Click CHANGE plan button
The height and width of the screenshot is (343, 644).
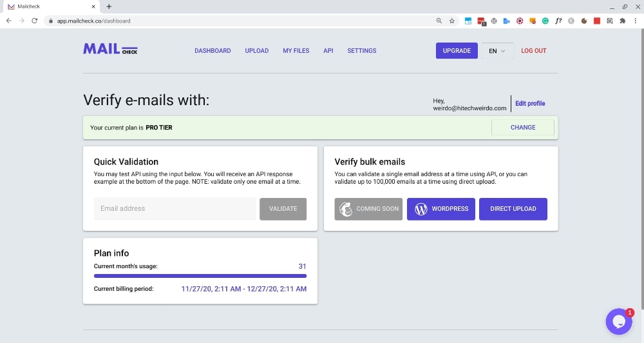point(523,128)
